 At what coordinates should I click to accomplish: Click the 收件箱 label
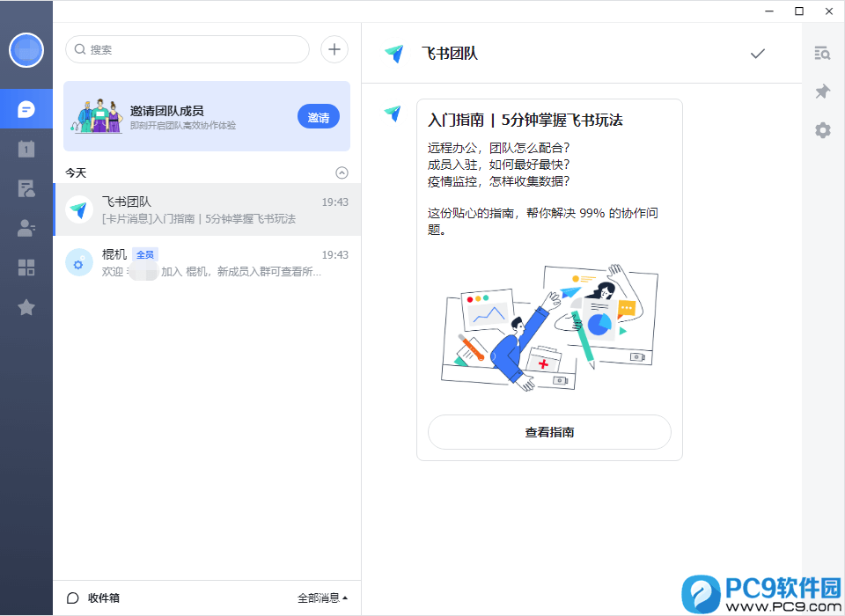(x=104, y=598)
